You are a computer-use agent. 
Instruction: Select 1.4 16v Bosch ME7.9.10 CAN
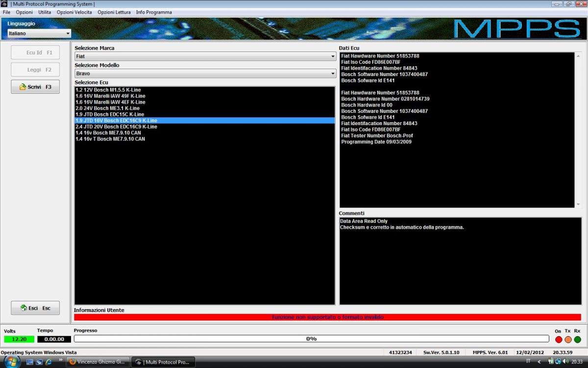pos(205,133)
